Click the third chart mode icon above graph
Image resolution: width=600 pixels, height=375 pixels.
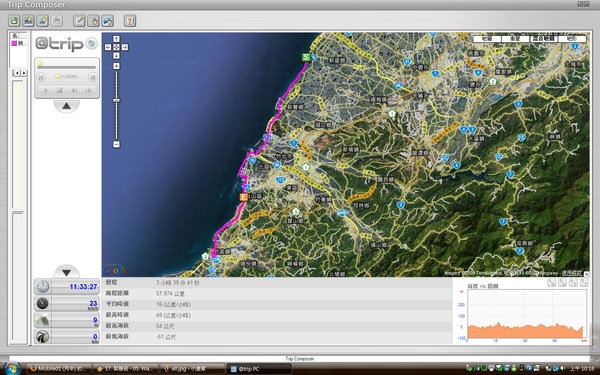coord(573,283)
